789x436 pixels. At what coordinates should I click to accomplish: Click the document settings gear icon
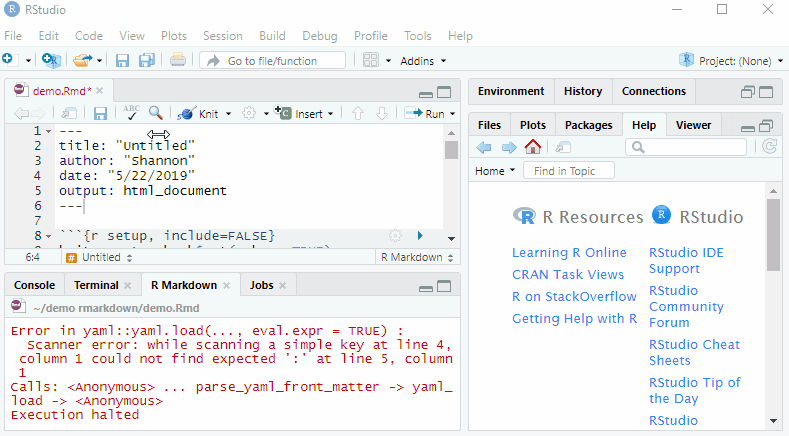pyautogui.click(x=249, y=113)
